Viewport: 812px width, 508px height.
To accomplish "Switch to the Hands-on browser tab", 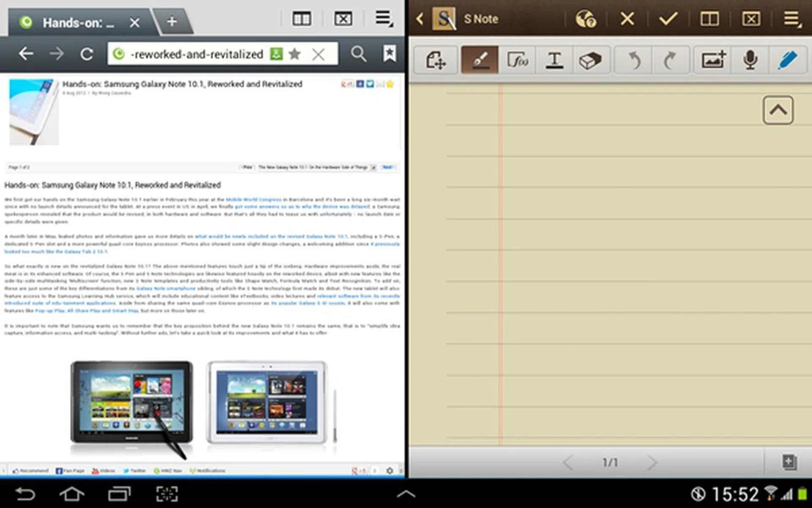I will point(79,22).
